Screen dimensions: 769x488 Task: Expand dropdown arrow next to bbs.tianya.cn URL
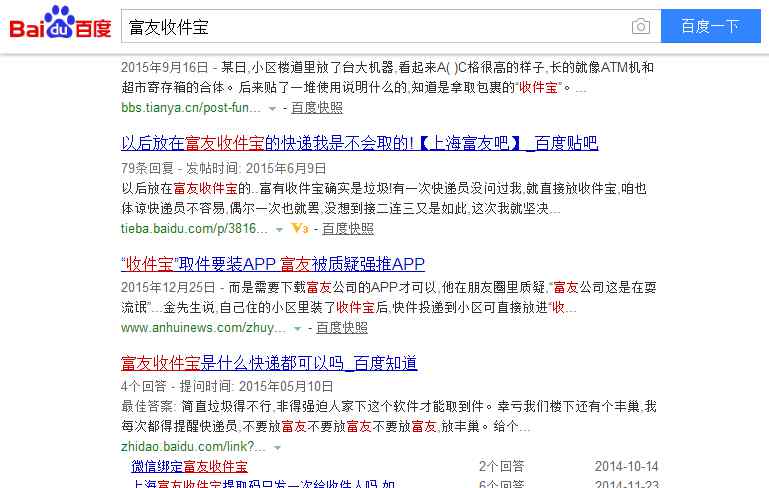pyautogui.click(x=272, y=108)
